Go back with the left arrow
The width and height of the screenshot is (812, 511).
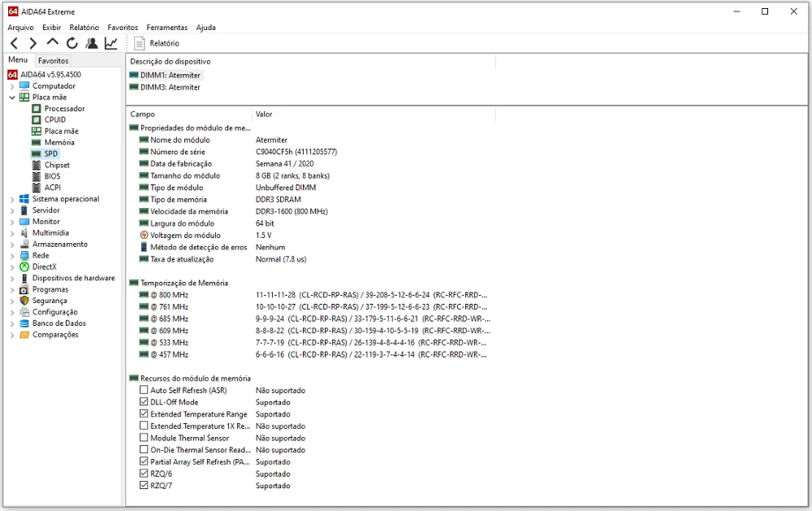click(x=14, y=44)
